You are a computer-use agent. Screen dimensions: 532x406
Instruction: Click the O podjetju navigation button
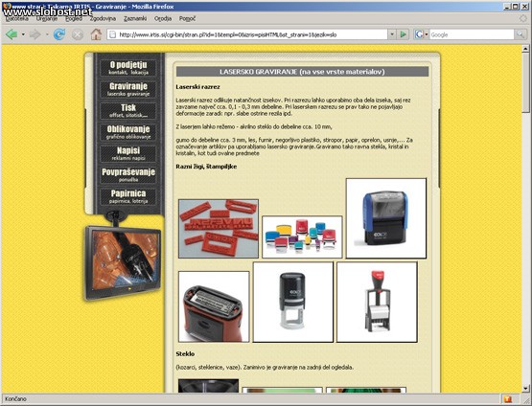tap(128, 67)
